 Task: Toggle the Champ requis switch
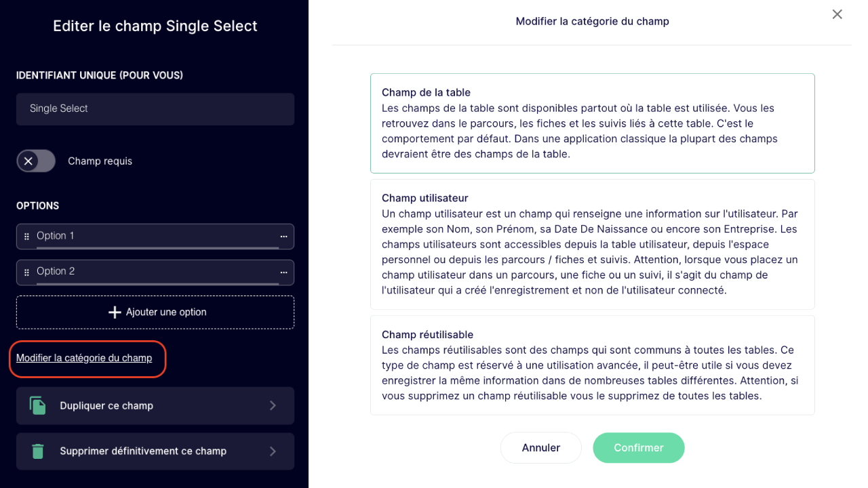[x=36, y=161]
